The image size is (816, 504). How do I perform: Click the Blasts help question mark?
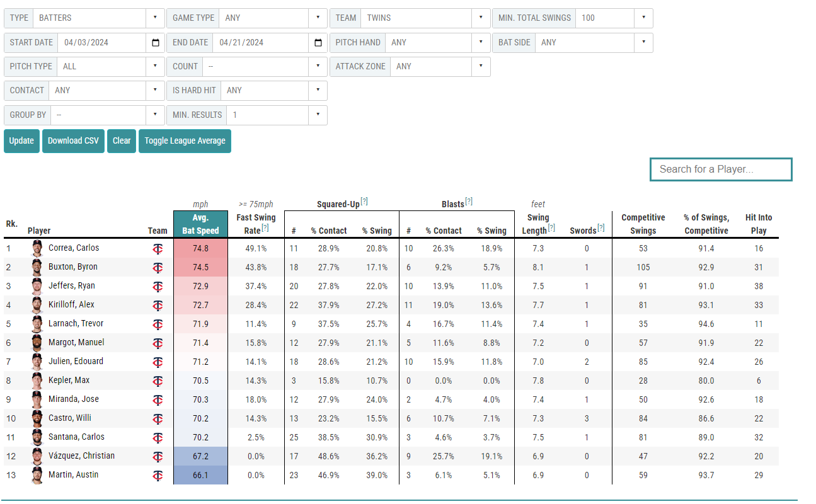coord(469,202)
